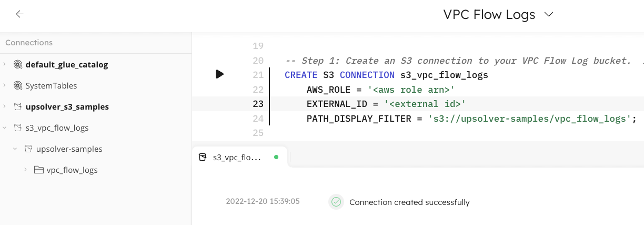Expand the SystemTables tree node
The height and width of the screenshot is (225, 644).
point(5,85)
